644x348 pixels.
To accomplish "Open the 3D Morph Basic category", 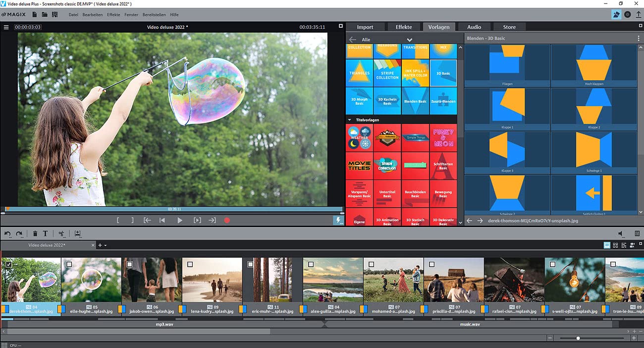I will [x=360, y=101].
